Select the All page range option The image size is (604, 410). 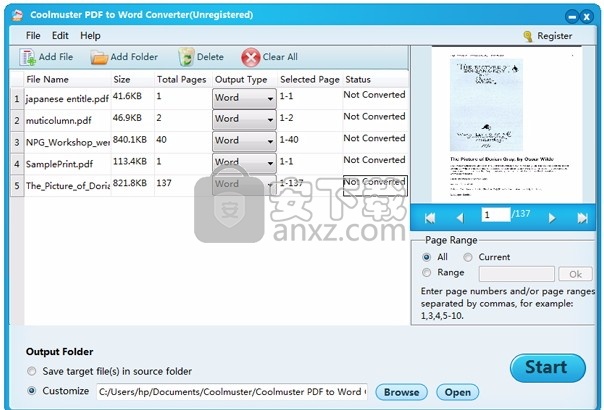click(426, 257)
